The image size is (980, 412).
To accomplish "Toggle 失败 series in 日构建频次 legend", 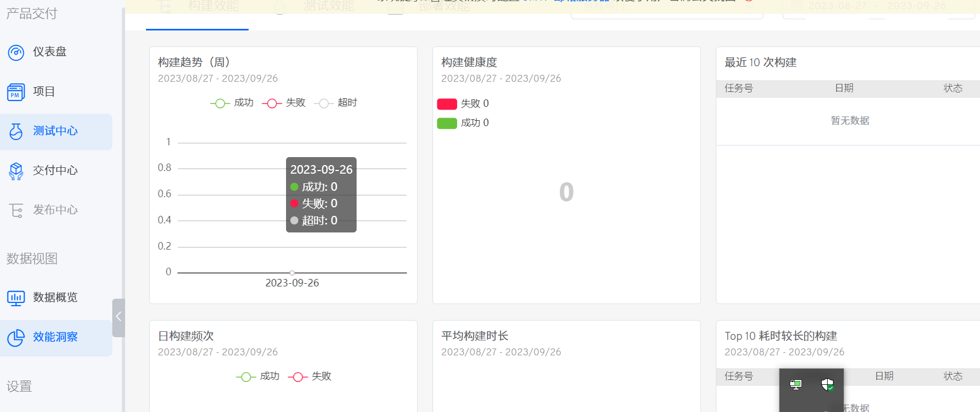I will point(310,376).
